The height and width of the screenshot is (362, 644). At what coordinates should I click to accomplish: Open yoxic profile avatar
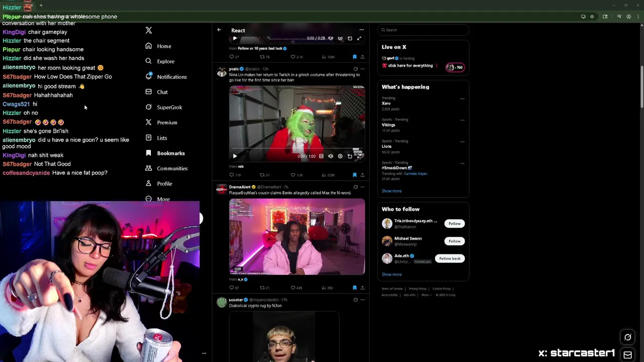[221, 72]
